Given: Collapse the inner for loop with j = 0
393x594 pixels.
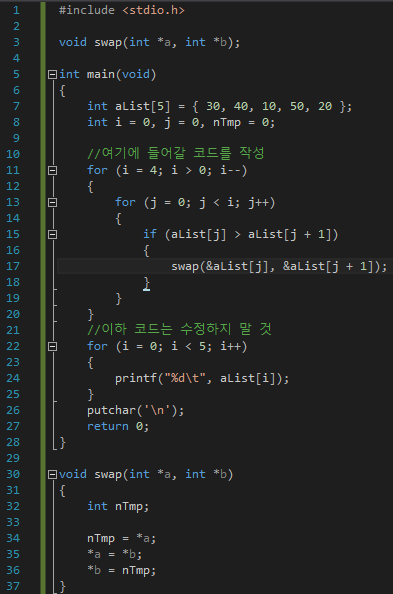Looking at the screenshot, I should pyautogui.click(x=52, y=202).
